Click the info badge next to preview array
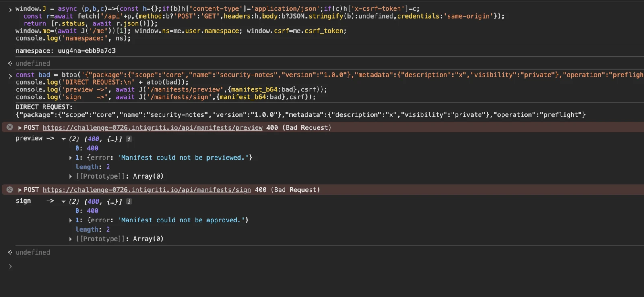The width and height of the screenshot is (644, 297). point(129,139)
